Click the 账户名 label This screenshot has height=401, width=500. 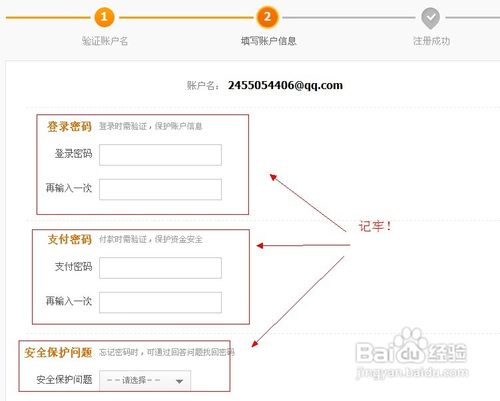click(x=203, y=86)
